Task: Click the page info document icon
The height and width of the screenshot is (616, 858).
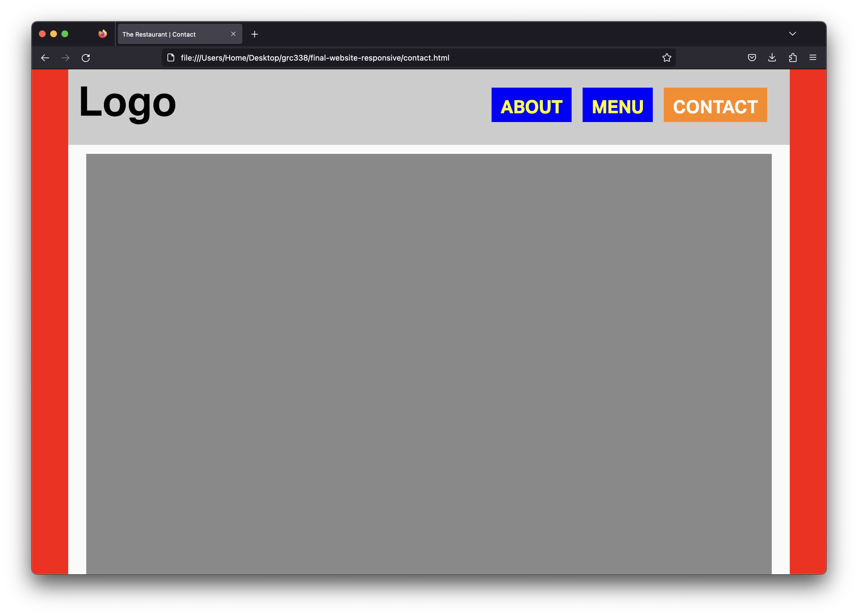Action: tap(171, 57)
